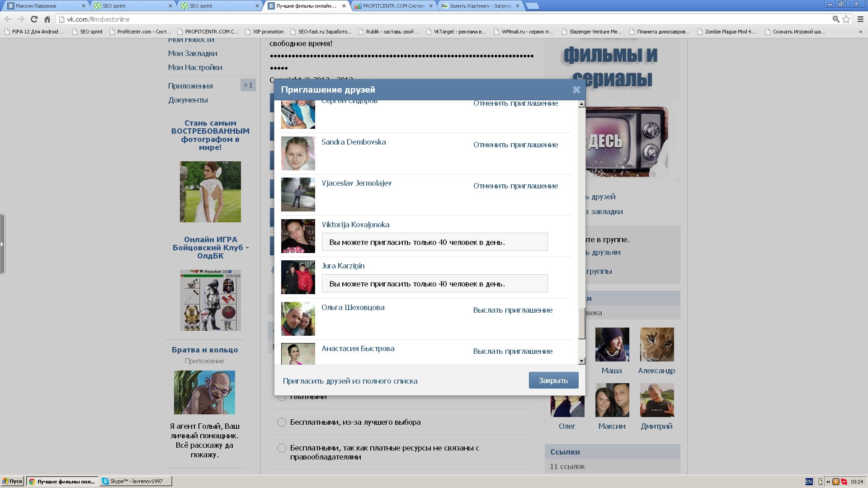Click the Skype taskbar item
This screenshot has height=488, width=868.
click(136, 481)
